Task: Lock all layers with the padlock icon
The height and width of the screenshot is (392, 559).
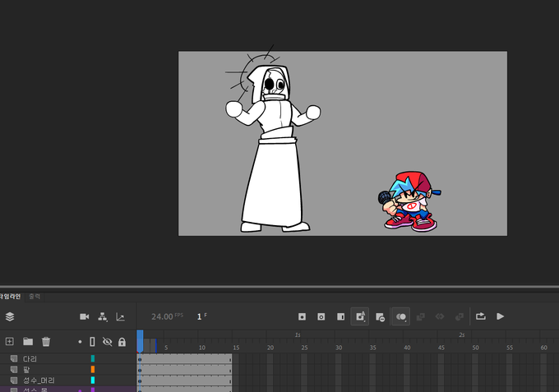Action: point(122,342)
